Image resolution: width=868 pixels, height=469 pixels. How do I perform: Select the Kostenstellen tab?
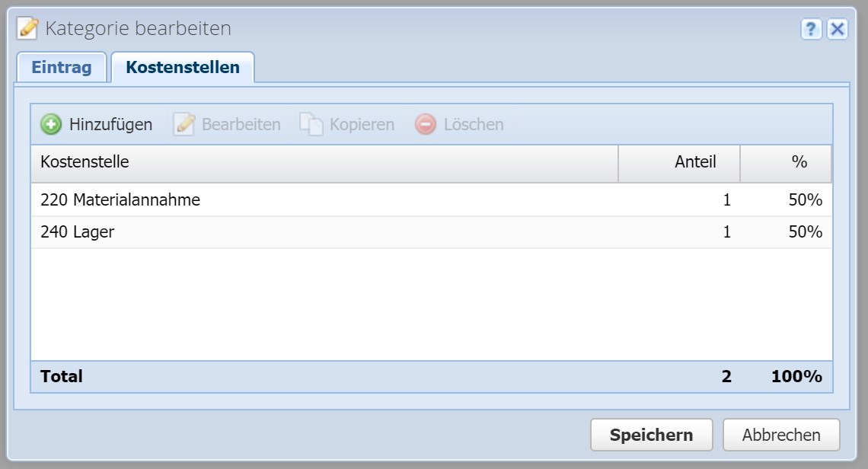[x=183, y=67]
